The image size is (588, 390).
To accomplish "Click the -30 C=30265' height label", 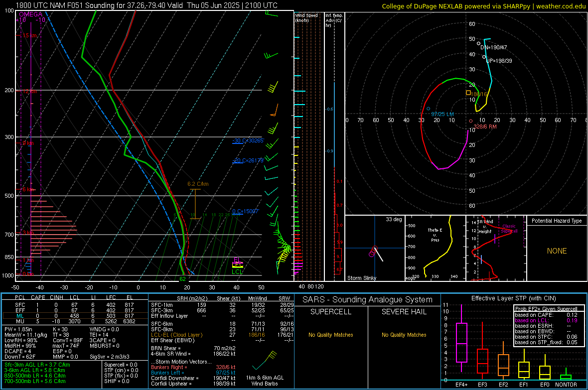I will pyautogui.click(x=248, y=140).
